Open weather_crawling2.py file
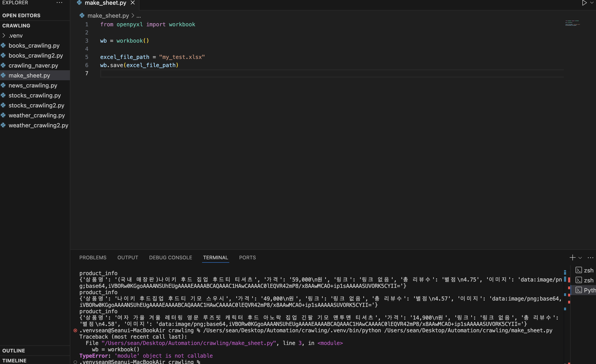Viewport: 596px width, 364px height. point(39,125)
